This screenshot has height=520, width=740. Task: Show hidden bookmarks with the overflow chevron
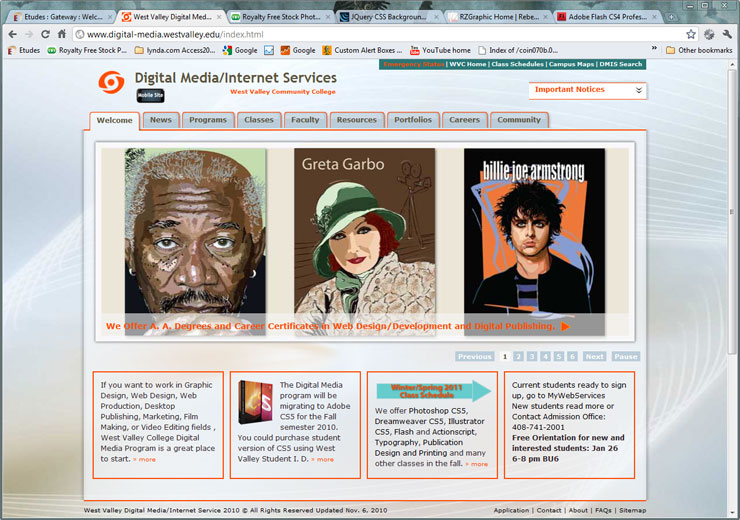pos(654,49)
